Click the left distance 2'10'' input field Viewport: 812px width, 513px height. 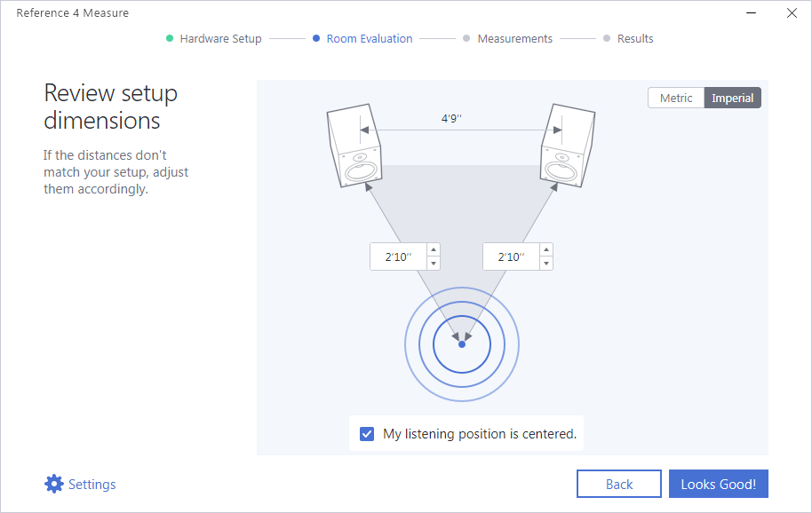(x=398, y=257)
